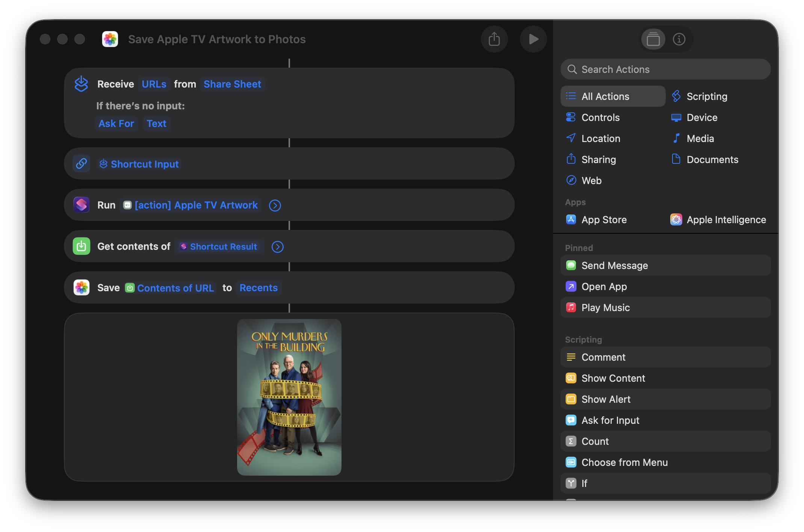Click the If branch icon
The image size is (804, 532).
571,483
